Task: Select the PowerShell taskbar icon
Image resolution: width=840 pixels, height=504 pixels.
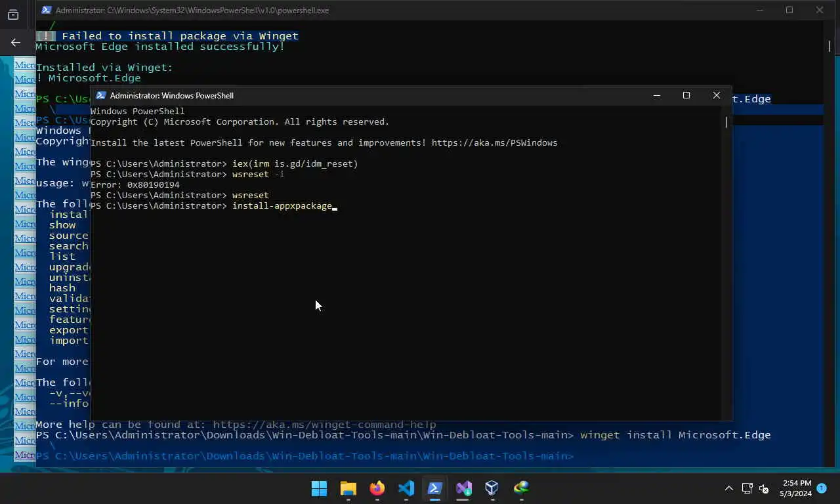Action: tap(434, 488)
